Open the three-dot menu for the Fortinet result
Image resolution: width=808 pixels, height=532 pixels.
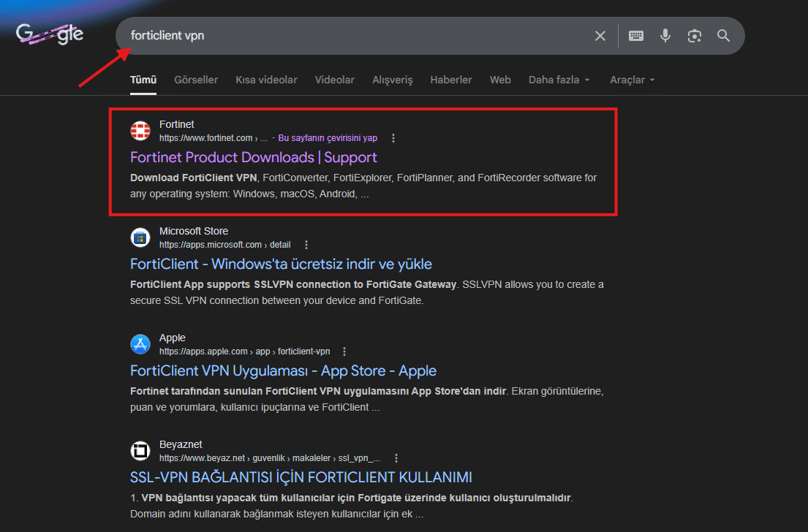(393, 138)
